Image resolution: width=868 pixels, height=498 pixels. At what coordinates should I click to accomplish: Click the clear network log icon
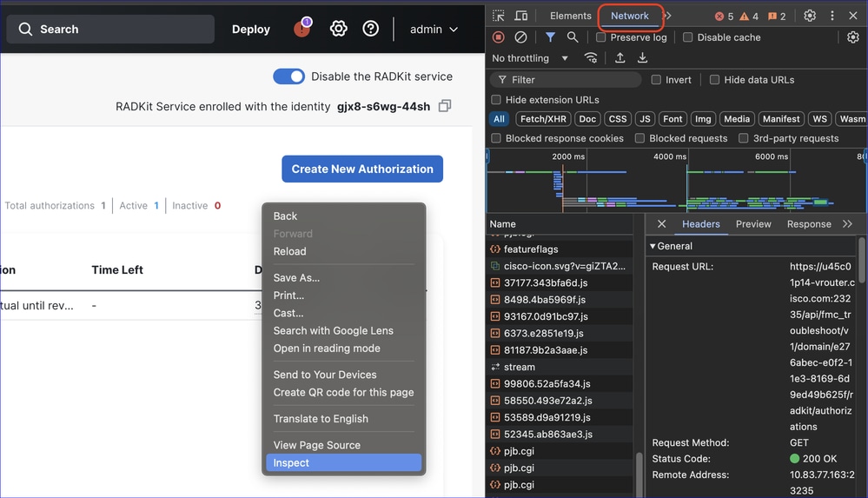[520, 37]
